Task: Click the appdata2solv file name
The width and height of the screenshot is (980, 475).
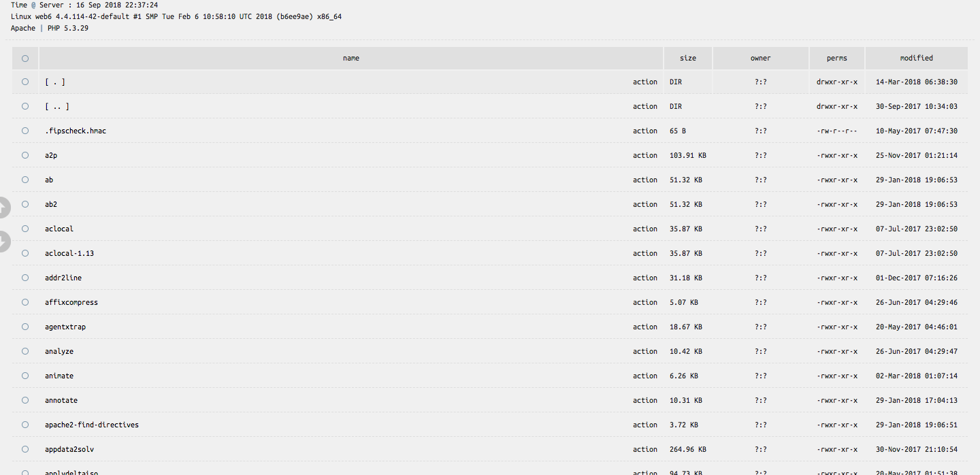Action: coord(69,449)
